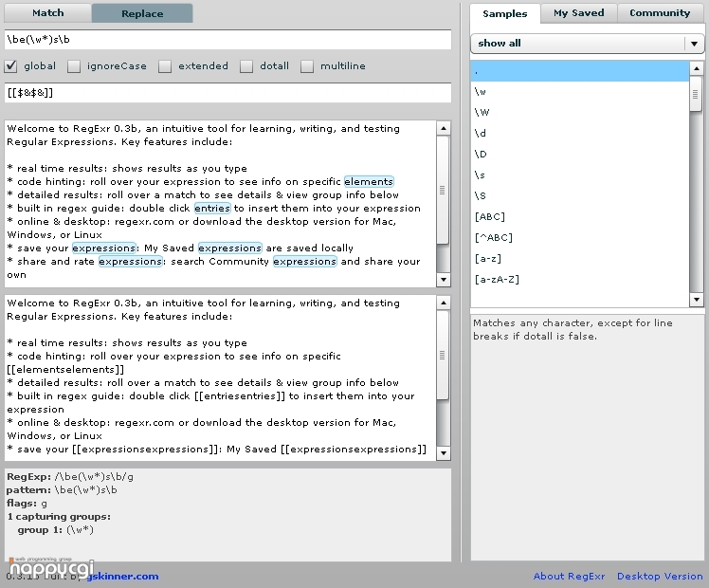The width and height of the screenshot is (709, 588).
Task: Click the 'RegExp: /\be(\w*)s\b/g' line
Action: pyautogui.click(x=70, y=477)
